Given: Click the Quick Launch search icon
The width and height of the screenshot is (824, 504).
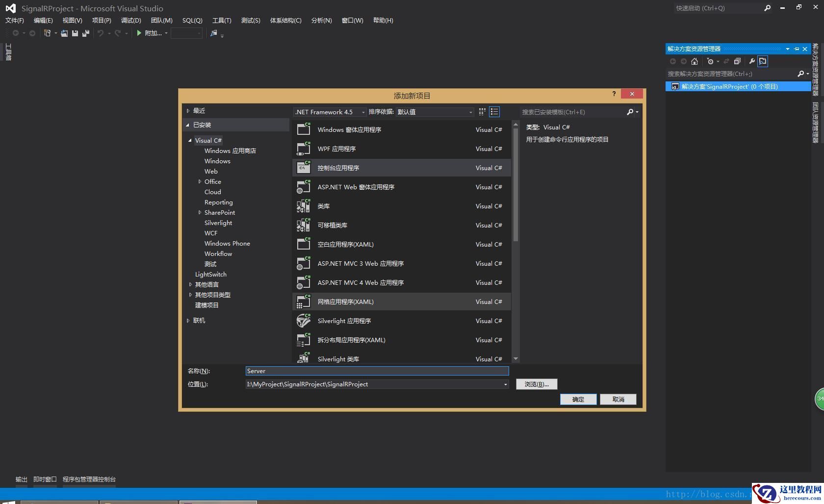Looking at the screenshot, I should (767, 8).
